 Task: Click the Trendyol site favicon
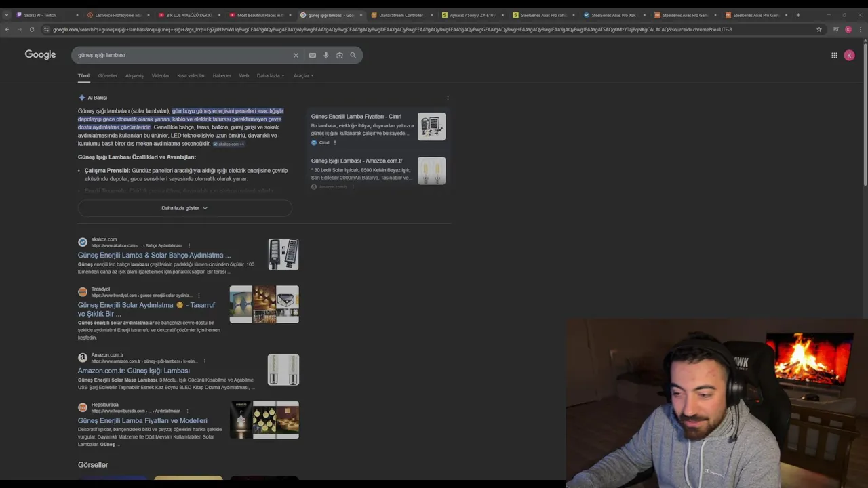83,292
